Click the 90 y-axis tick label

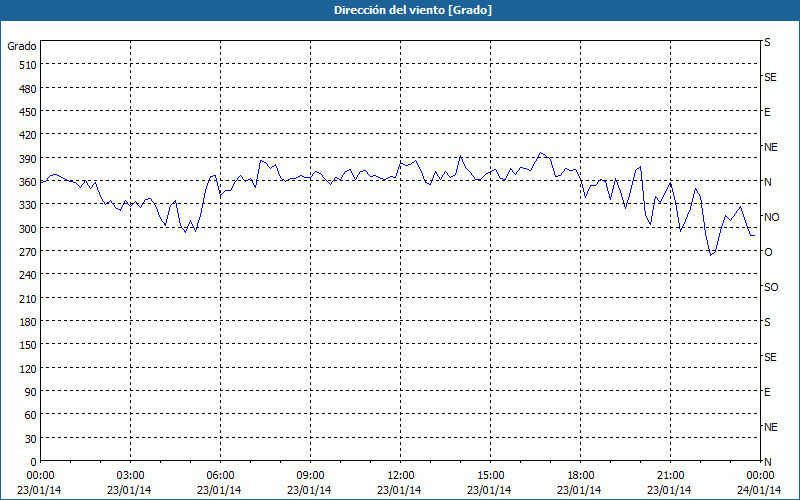pyautogui.click(x=31, y=392)
